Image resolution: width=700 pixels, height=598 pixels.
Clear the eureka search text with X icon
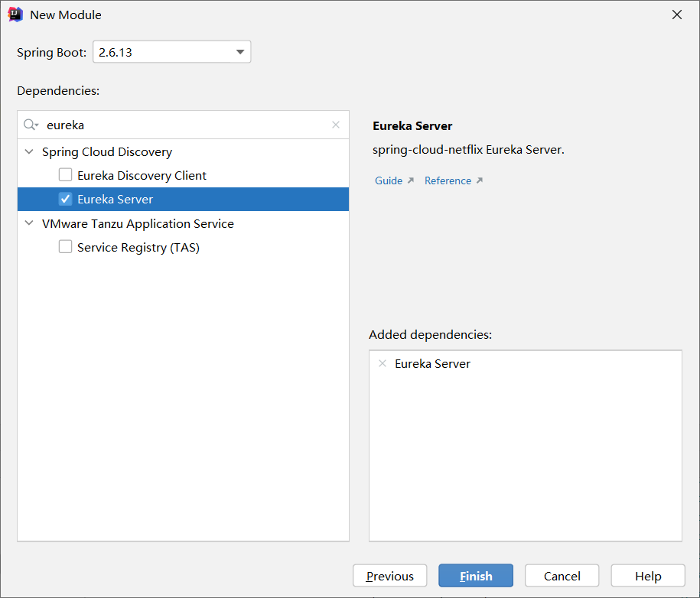[336, 125]
